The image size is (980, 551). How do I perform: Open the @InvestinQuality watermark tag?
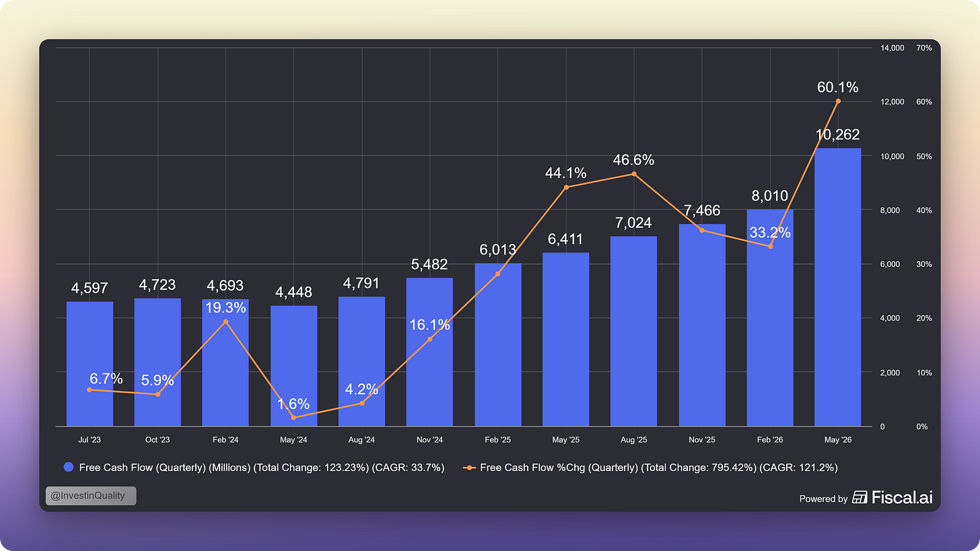point(91,496)
